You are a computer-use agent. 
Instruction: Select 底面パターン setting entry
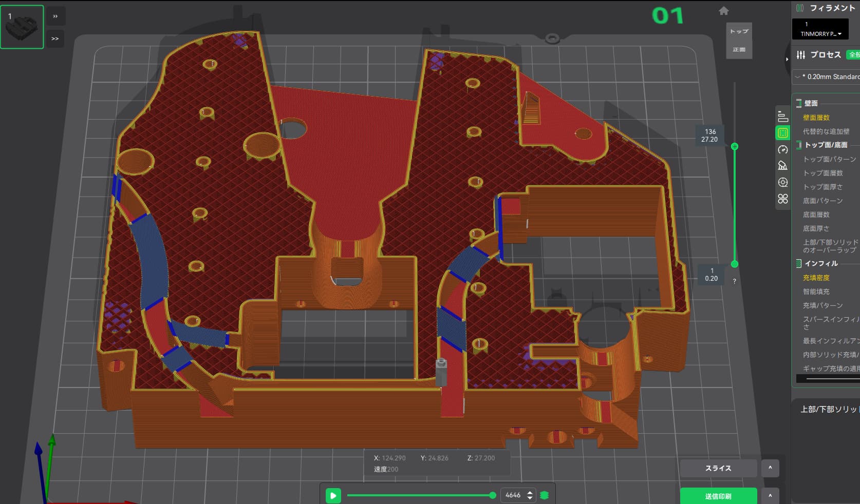823,201
